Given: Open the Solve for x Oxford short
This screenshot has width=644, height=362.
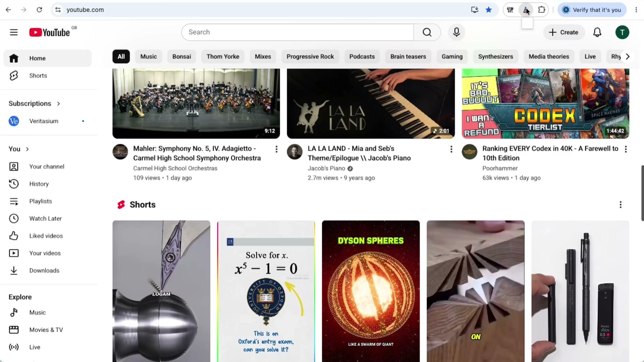Looking at the screenshot, I should pos(266,291).
